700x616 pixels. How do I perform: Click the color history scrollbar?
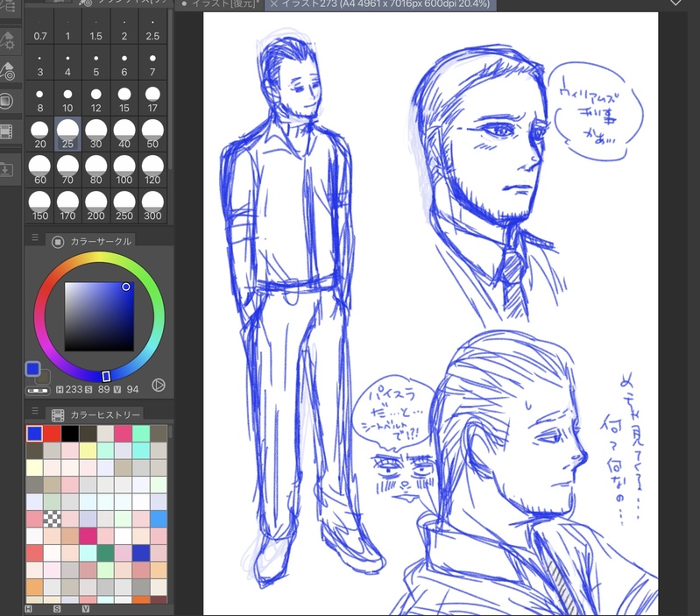point(170,432)
